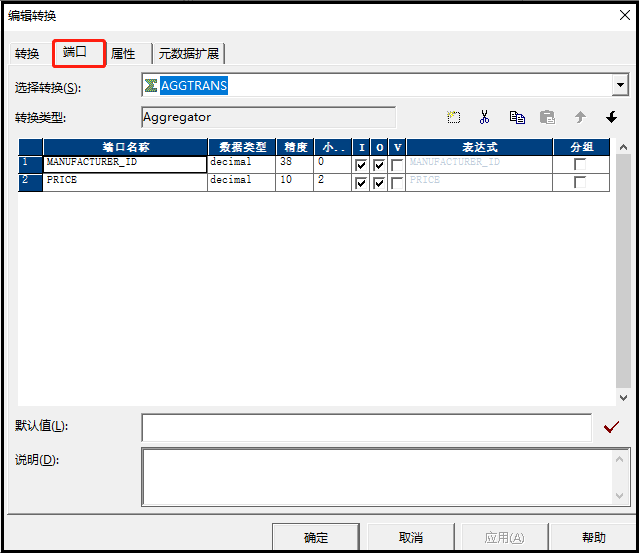
Task: Move port down with the black down arrow
Action: click(x=611, y=117)
